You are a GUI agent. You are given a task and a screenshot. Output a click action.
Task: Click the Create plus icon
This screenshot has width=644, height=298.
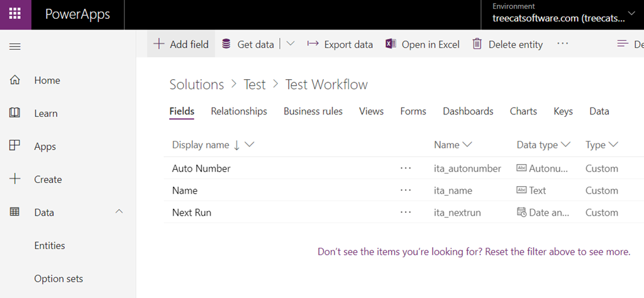coord(15,179)
